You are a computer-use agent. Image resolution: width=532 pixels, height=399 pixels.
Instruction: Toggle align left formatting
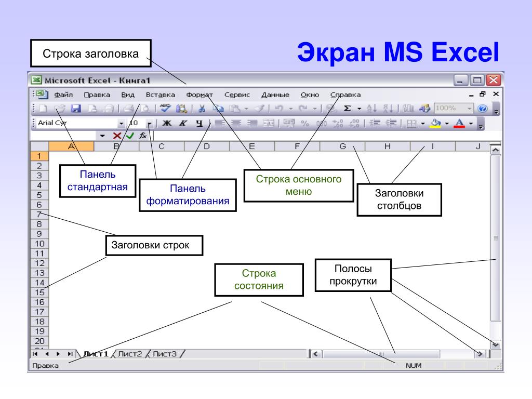pyautogui.click(x=220, y=123)
